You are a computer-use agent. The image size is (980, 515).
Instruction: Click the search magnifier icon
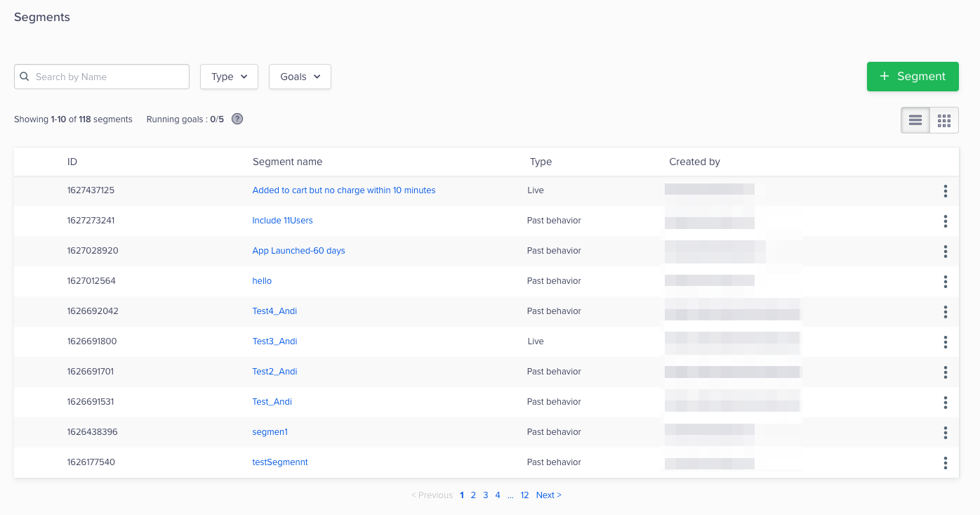click(x=25, y=77)
